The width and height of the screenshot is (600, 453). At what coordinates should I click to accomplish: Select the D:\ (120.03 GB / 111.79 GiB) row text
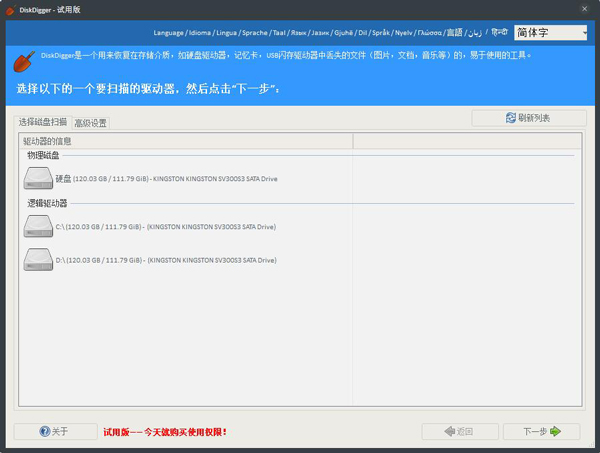[166, 260]
